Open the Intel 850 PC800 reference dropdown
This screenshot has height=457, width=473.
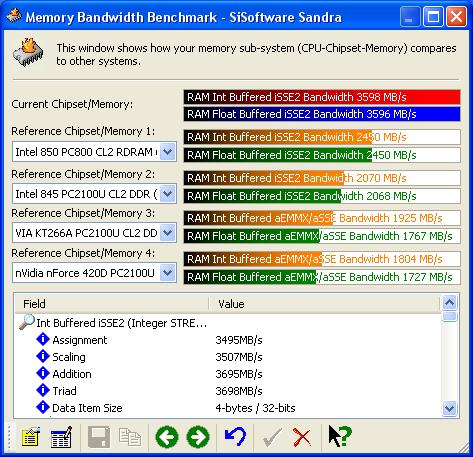click(168, 152)
